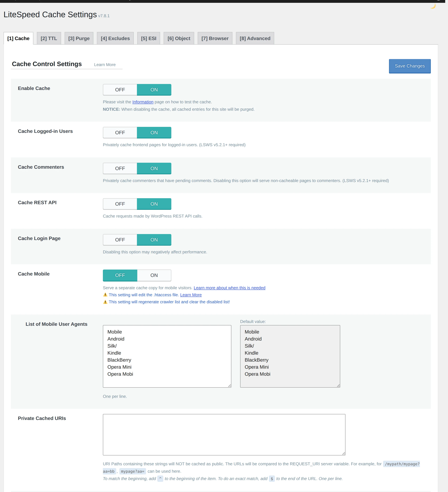448x492 pixels.
Task: Click the Default value user agents box
Action: coord(290,356)
